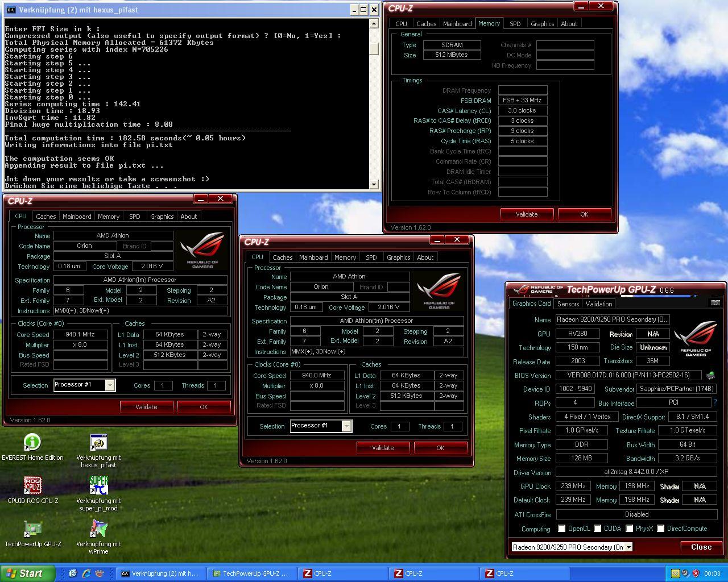The width and height of the screenshot is (728, 582).
Task: Click OK in the 940.0 MHz CPU-Z window
Action: coord(440,448)
